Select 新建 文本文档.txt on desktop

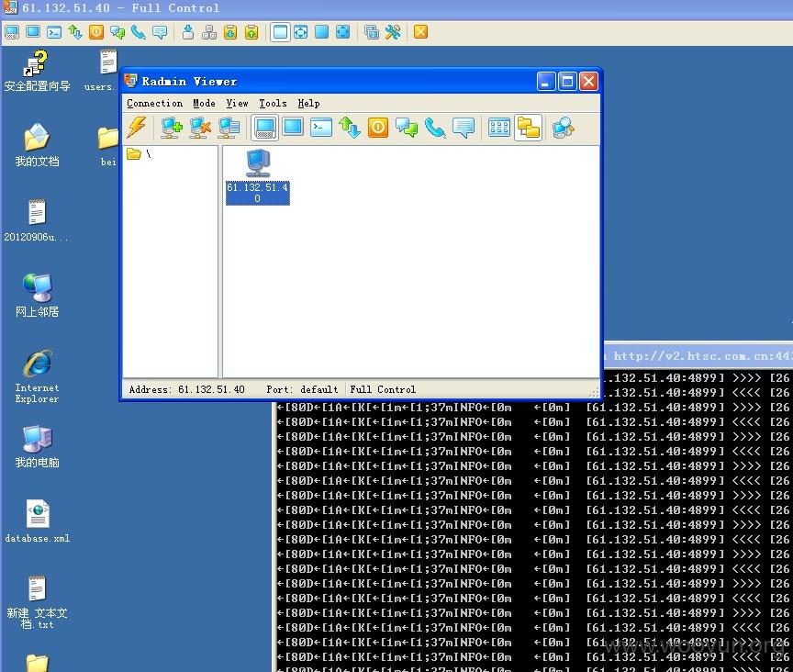coord(37,602)
